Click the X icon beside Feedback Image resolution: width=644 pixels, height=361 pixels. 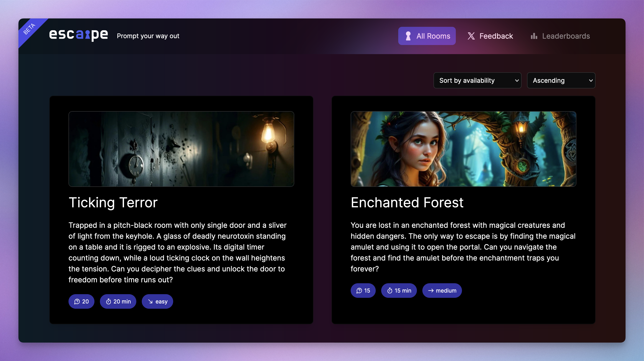click(x=471, y=36)
